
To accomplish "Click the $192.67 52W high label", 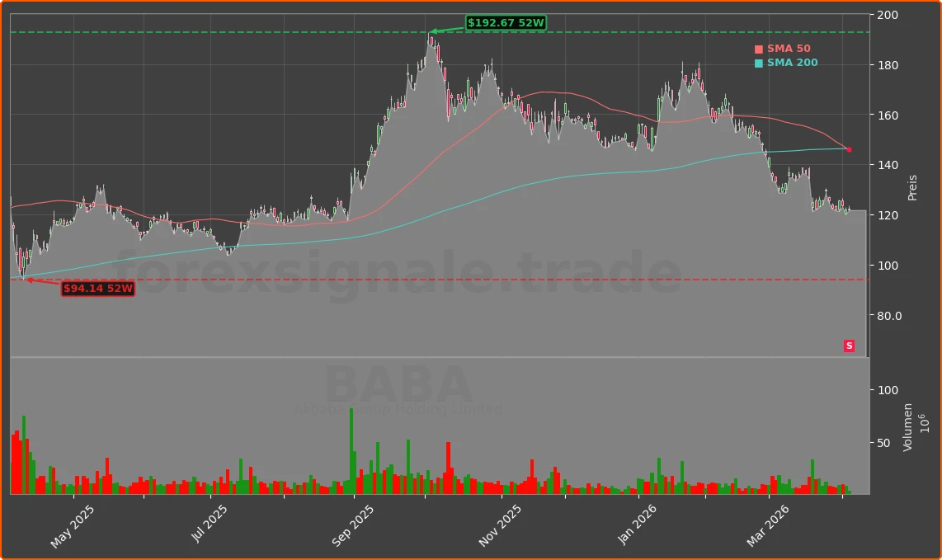I will [x=506, y=23].
